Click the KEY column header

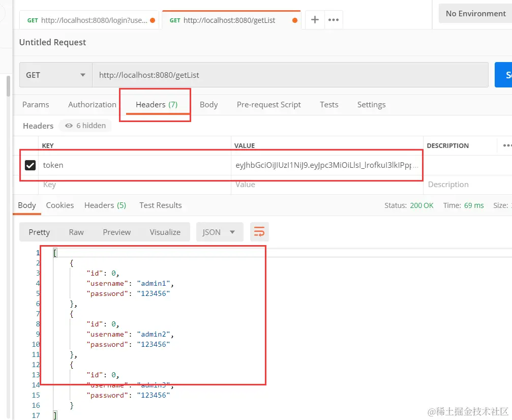(48, 145)
